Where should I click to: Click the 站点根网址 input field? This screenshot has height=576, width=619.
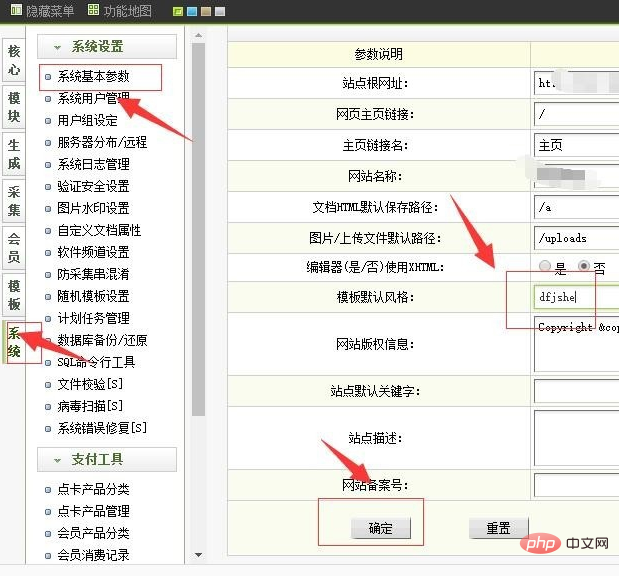[576, 83]
